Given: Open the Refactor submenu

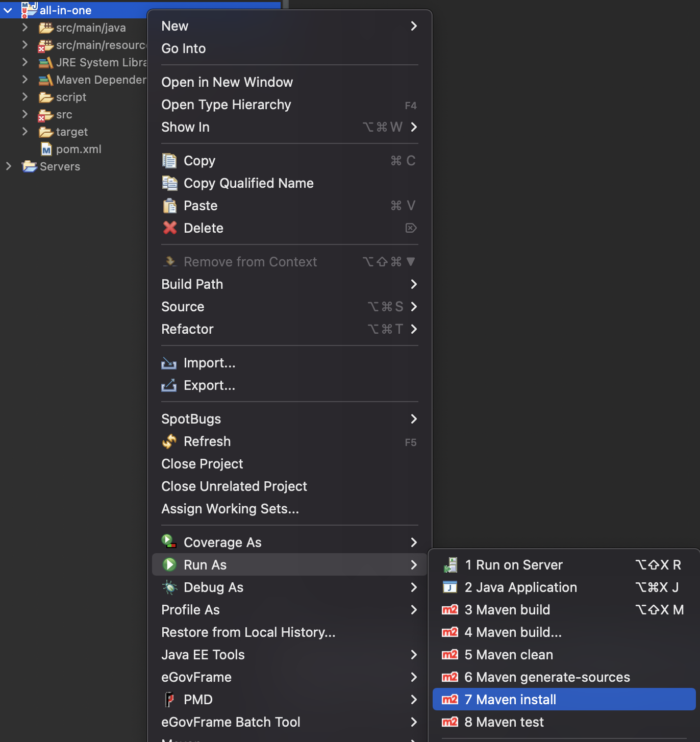Looking at the screenshot, I should pos(290,329).
